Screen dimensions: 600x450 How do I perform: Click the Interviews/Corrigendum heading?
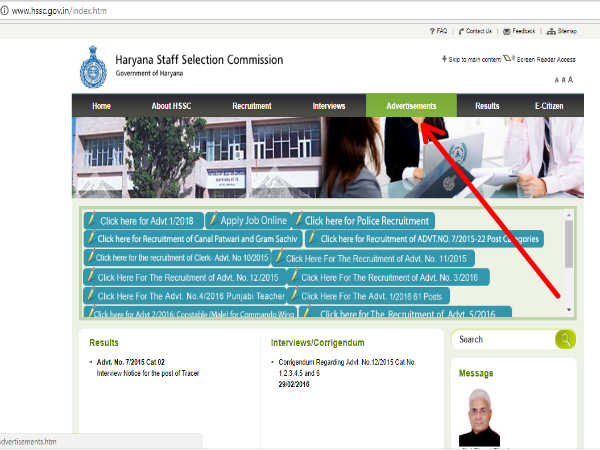pyautogui.click(x=318, y=342)
